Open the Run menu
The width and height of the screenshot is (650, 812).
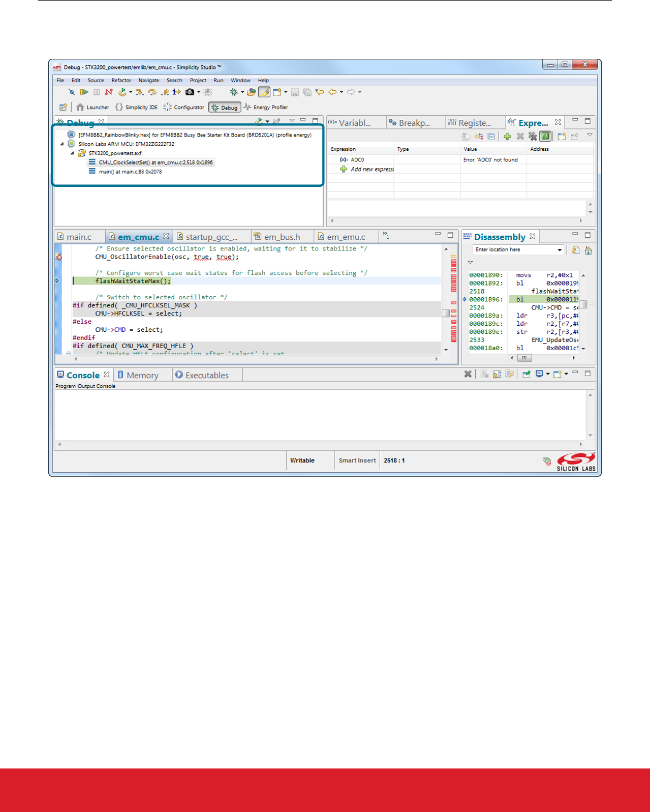(218, 81)
